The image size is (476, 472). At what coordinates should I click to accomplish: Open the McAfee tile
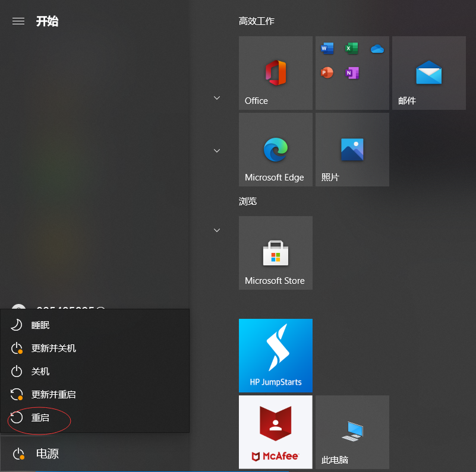pyautogui.click(x=275, y=432)
